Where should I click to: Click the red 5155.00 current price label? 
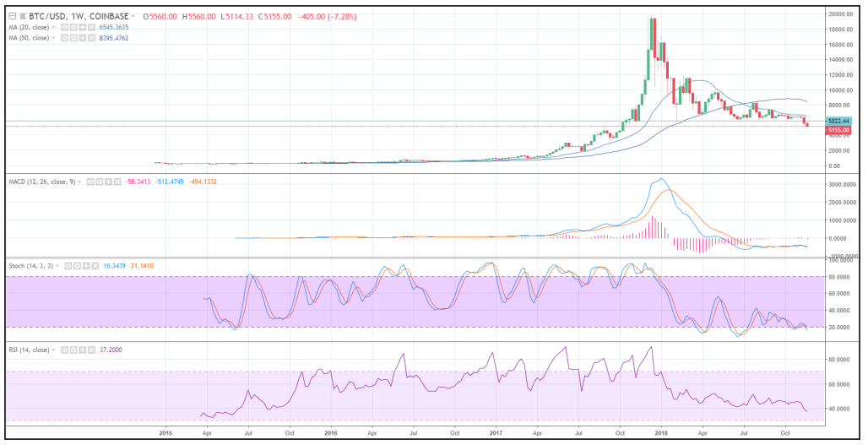click(838, 130)
